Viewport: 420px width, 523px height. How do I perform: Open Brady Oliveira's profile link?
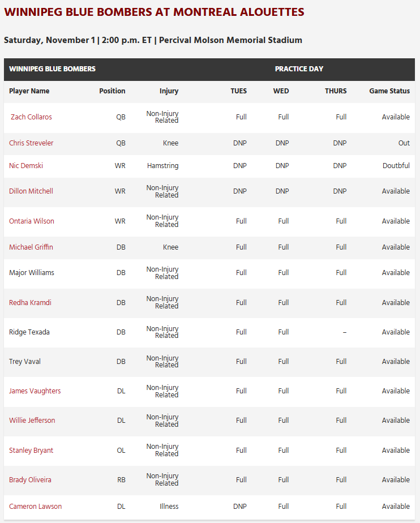click(x=30, y=480)
